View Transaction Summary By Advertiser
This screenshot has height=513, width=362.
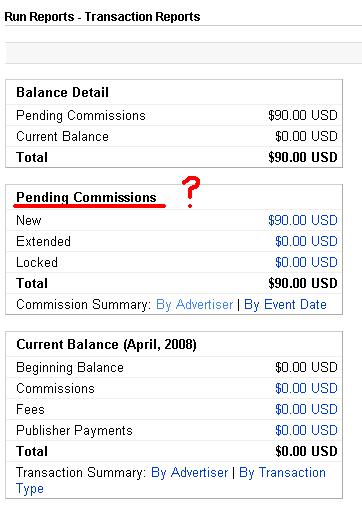pyautogui.click(x=189, y=472)
